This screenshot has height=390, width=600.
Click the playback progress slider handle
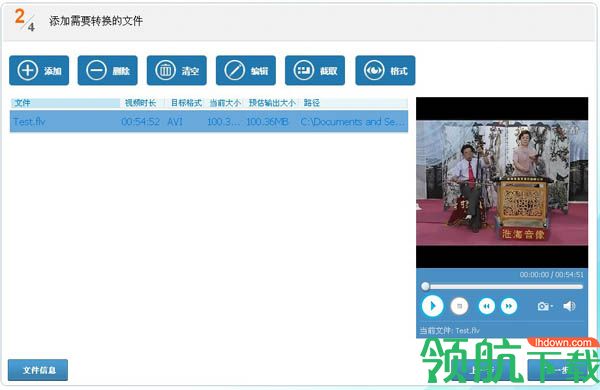click(x=425, y=286)
